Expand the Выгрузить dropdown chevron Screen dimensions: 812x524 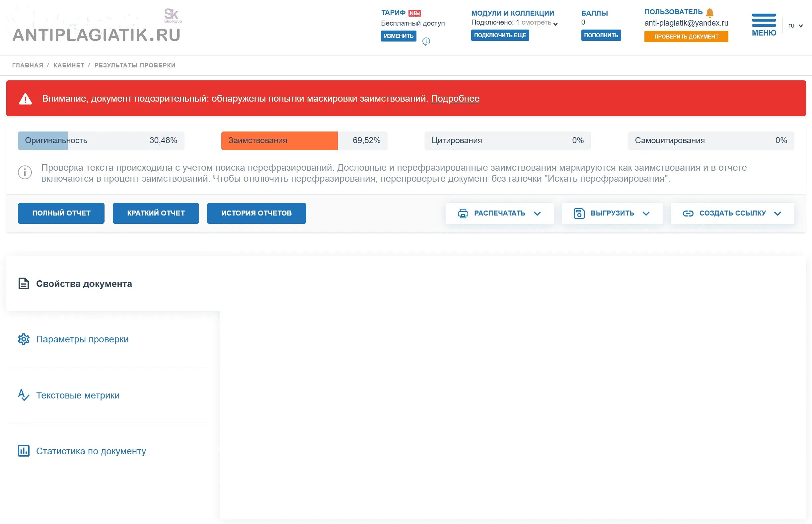tap(646, 213)
